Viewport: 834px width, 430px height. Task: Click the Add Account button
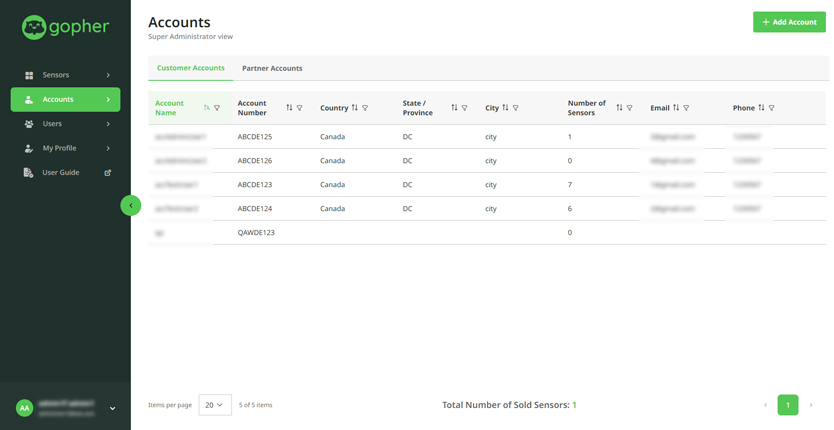pyautogui.click(x=789, y=22)
